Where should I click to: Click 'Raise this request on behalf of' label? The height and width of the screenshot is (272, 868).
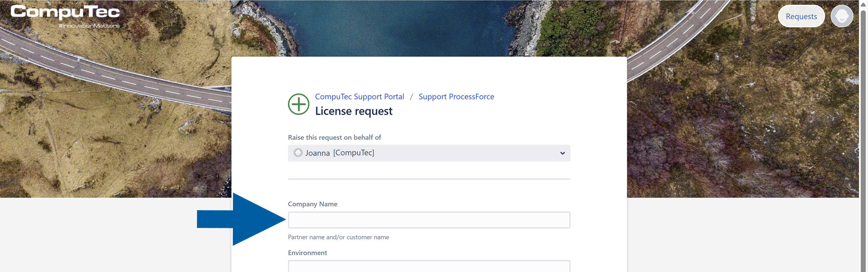334,137
